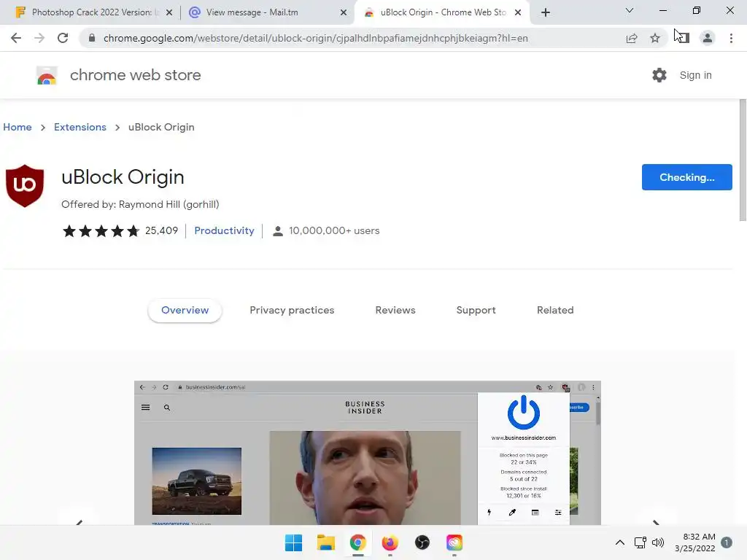Click Chrome icon in taskbar
The image size is (747, 560).
click(357, 542)
